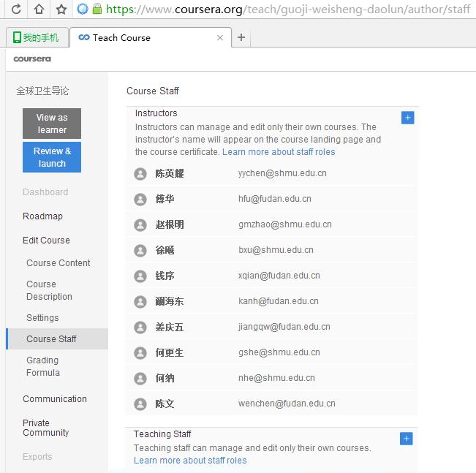
Task: Click instructor name 傅华
Action: pos(165,199)
